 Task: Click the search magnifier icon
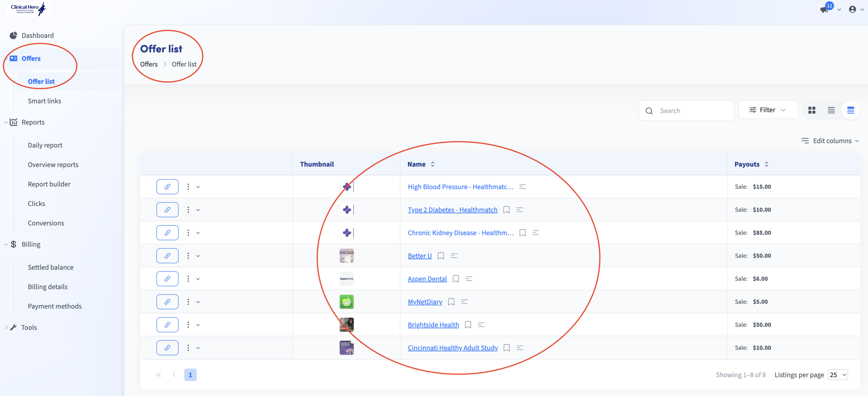[649, 111]
